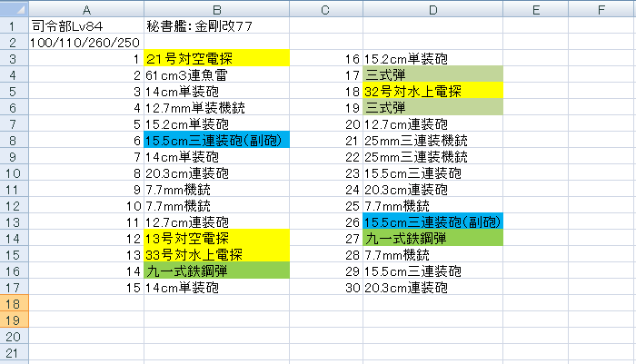The height and width of the screenshot is (364, 636).
Task: Click number 1 cell in column A
Action: tap(86, 58)
